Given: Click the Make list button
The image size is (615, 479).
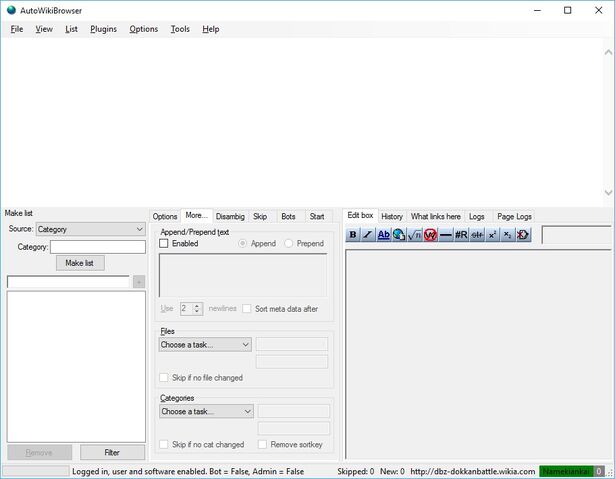Looking at the screenshot, I should pos(80,263).
